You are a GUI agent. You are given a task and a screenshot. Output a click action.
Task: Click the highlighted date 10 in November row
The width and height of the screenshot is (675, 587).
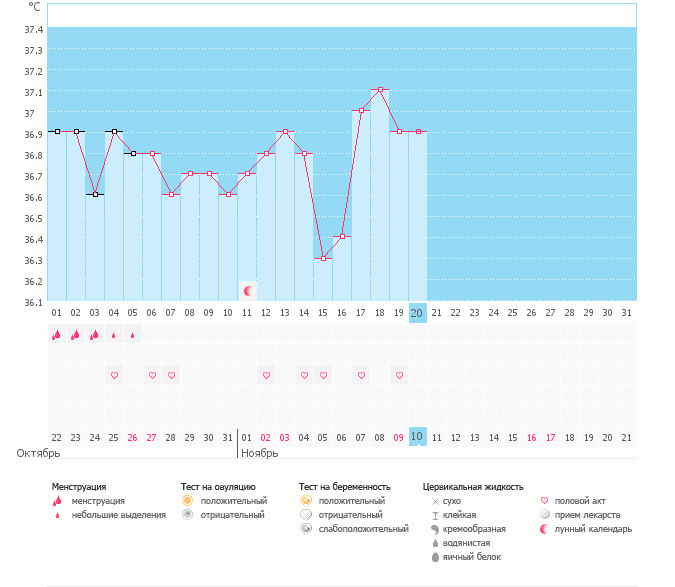[418, 437]
